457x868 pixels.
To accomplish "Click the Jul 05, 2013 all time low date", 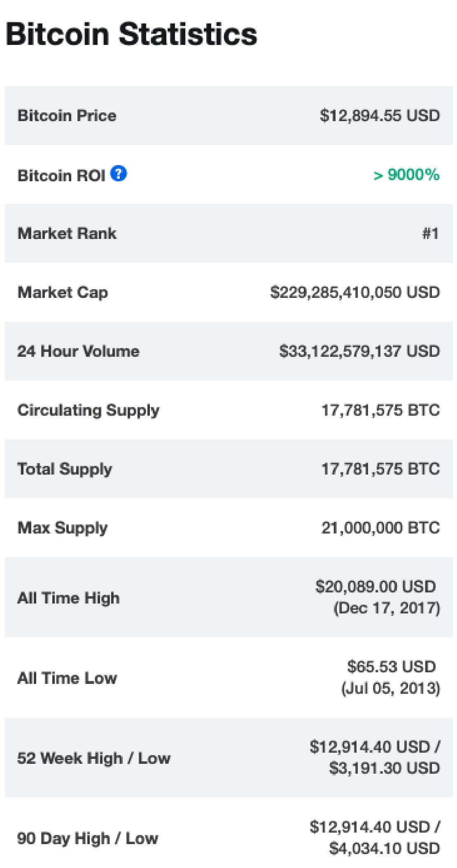I will pyautogui.click(x=390, y=688).
